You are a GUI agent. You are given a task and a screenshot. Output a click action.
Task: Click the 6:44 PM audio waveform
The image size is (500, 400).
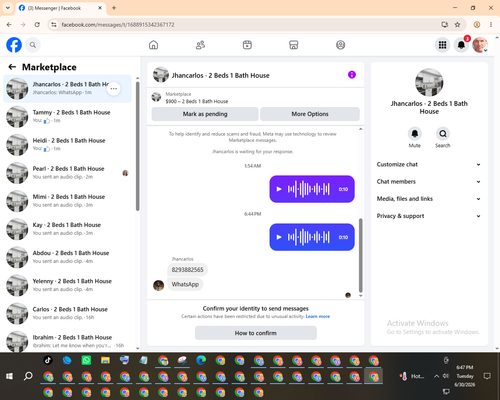tap(309, 237)
